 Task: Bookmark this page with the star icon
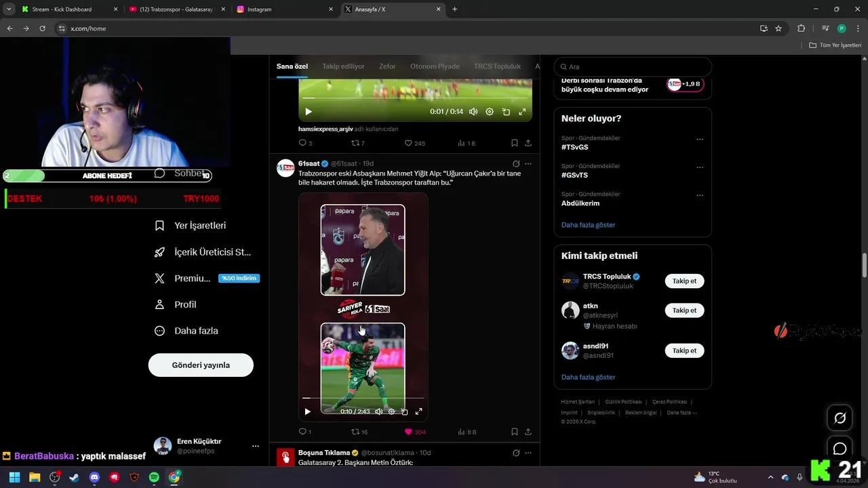click(x=778, y=28)
